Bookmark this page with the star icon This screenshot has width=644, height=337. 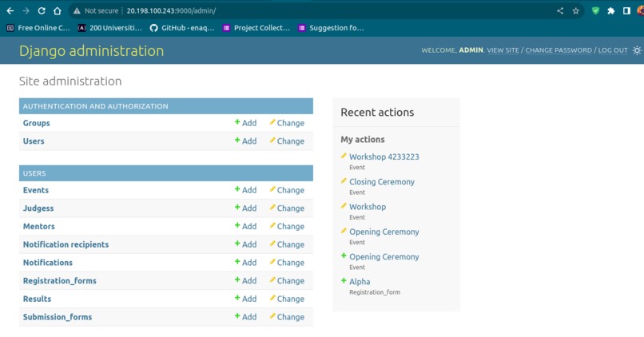[x=576, y=11]
